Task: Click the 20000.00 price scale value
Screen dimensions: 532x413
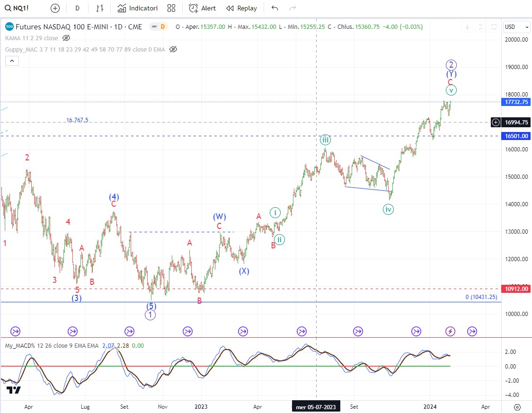Action: (x=516, y=40)
